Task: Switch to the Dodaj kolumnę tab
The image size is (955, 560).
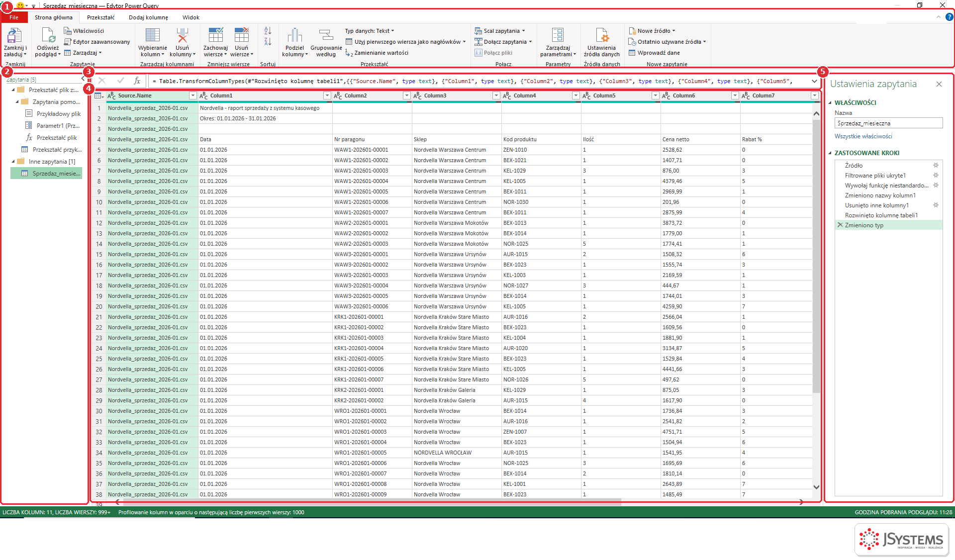Action: click(148, 17)
